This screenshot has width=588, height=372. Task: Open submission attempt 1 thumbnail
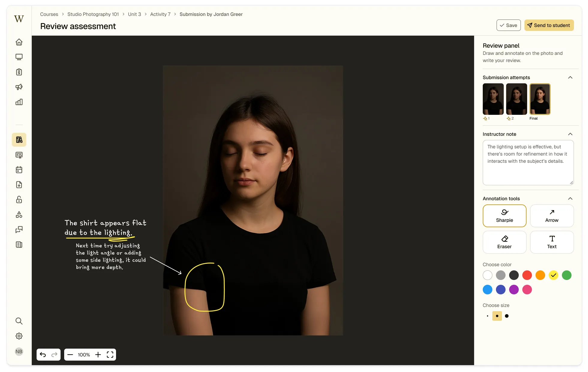point(493,99)
